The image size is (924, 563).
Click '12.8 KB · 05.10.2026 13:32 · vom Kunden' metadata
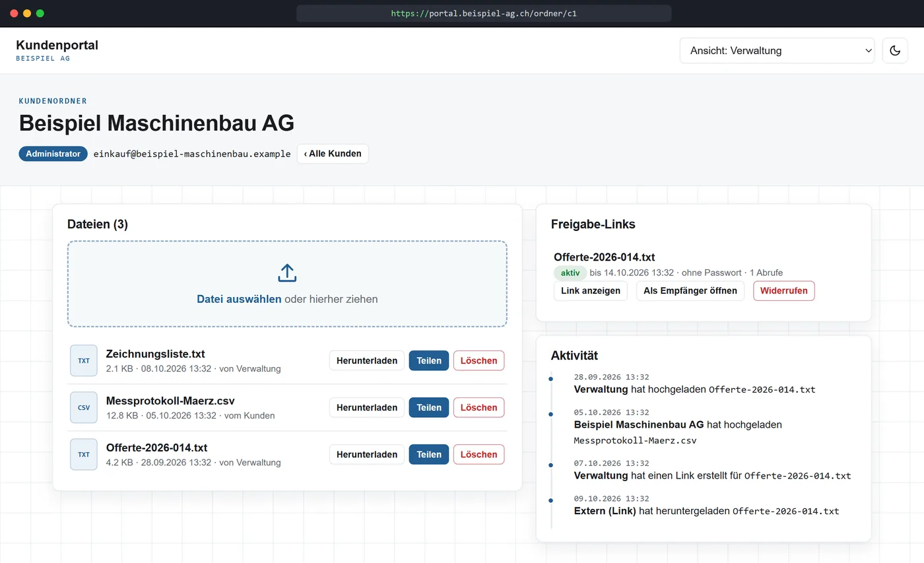(190, 416)
